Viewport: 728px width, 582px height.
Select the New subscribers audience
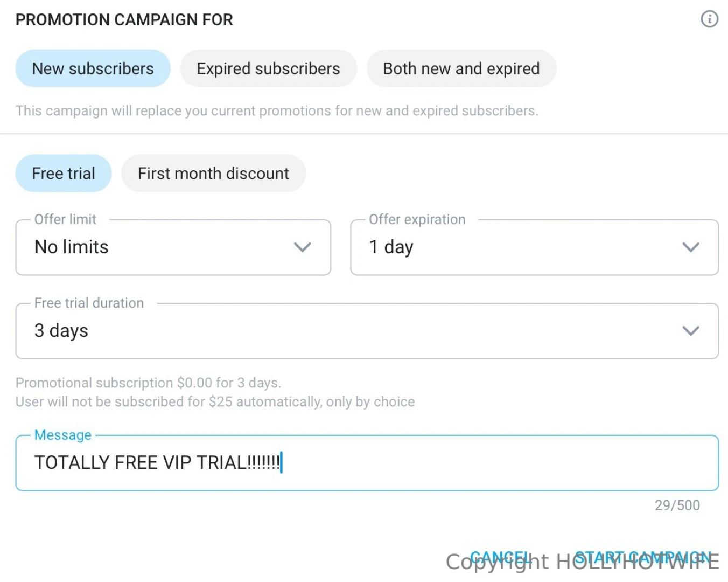tap(93, 68)
